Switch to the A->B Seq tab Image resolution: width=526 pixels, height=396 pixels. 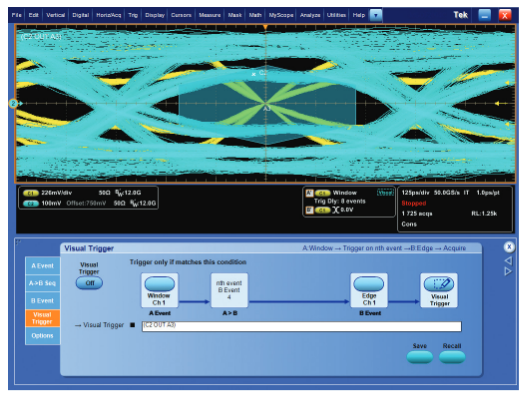[43, 283]
